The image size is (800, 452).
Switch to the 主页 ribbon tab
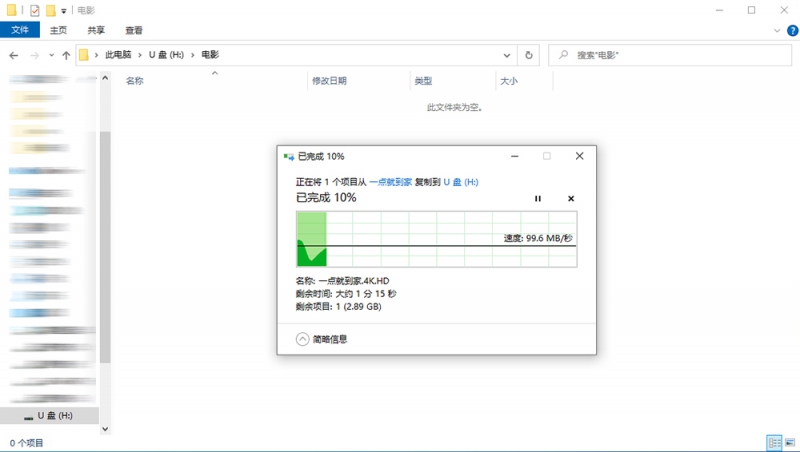(58, 30)
